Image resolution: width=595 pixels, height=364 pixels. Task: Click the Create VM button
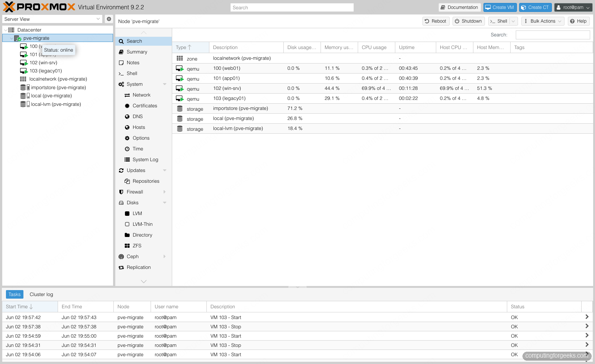(x=500, y=7)
